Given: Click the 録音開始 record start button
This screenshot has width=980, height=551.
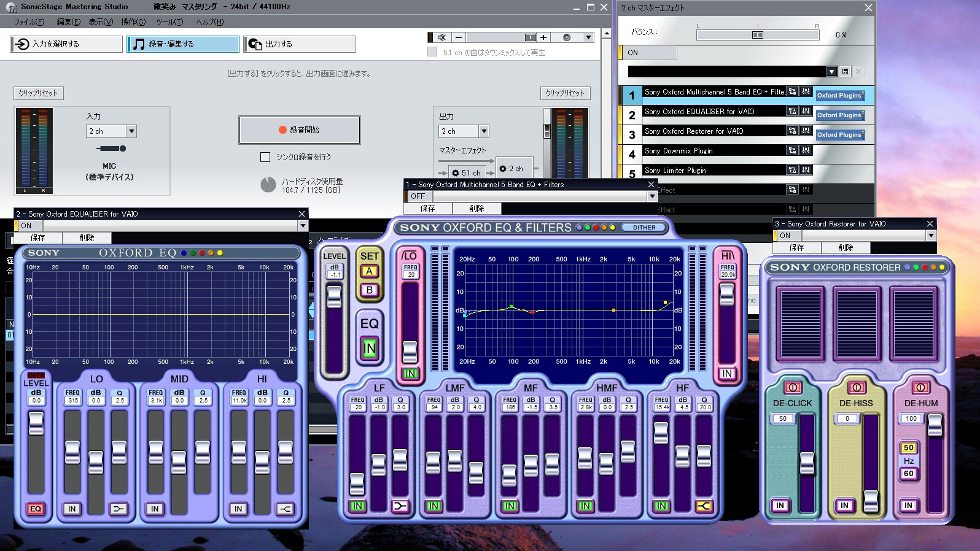Looking at the screenshot, I should tap(299, 129).
